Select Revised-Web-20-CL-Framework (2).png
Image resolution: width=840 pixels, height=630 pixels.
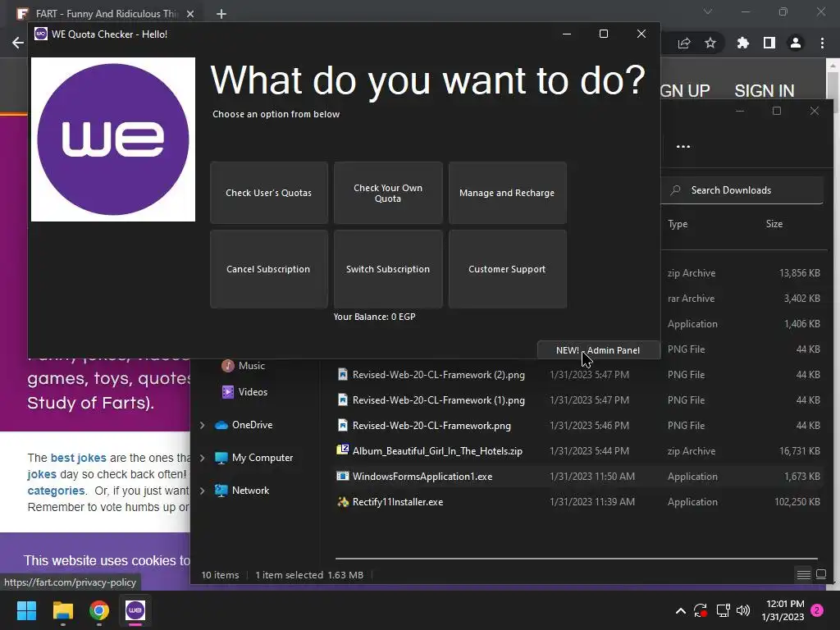[x=439, y=375]
